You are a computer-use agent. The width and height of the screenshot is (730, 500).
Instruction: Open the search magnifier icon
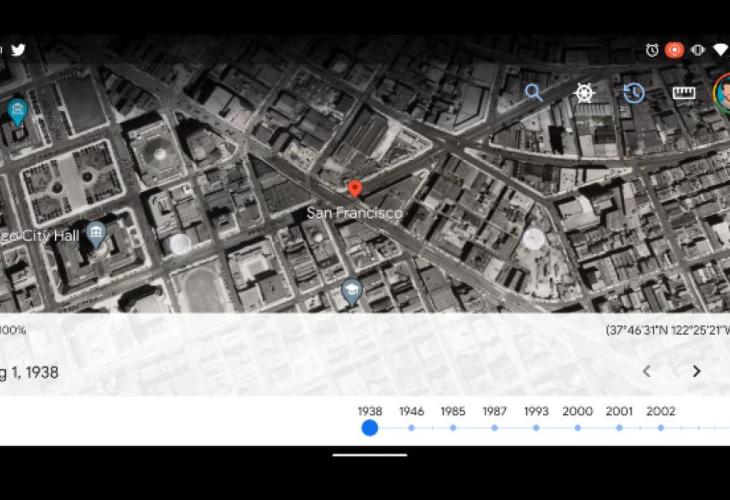pyautogui.click(x=534, y=93)
